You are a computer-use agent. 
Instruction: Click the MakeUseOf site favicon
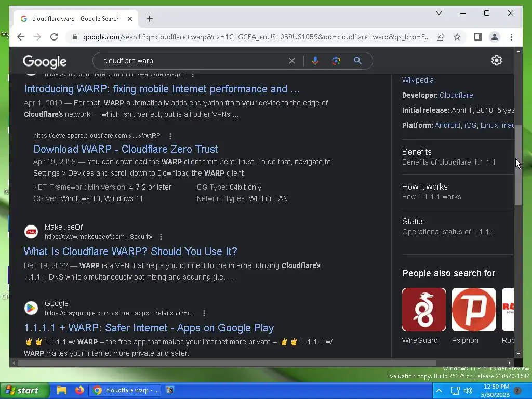(31, 232)
